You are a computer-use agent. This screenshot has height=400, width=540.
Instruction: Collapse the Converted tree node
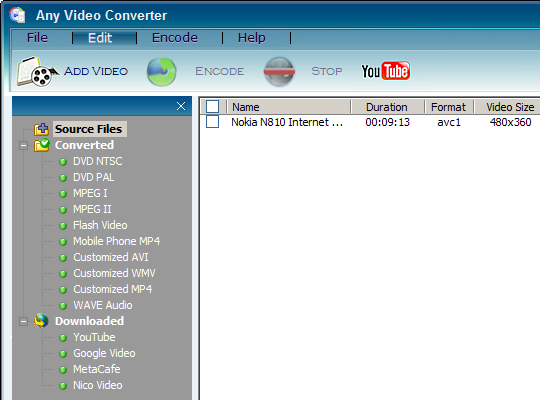[x=23, y=145]
